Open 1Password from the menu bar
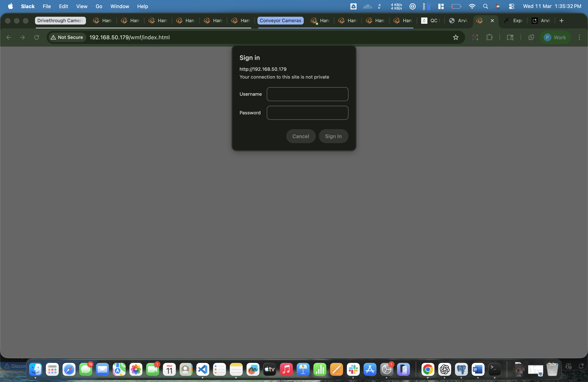The height and width of the screenshot is (382, 588). pos(413,6)
